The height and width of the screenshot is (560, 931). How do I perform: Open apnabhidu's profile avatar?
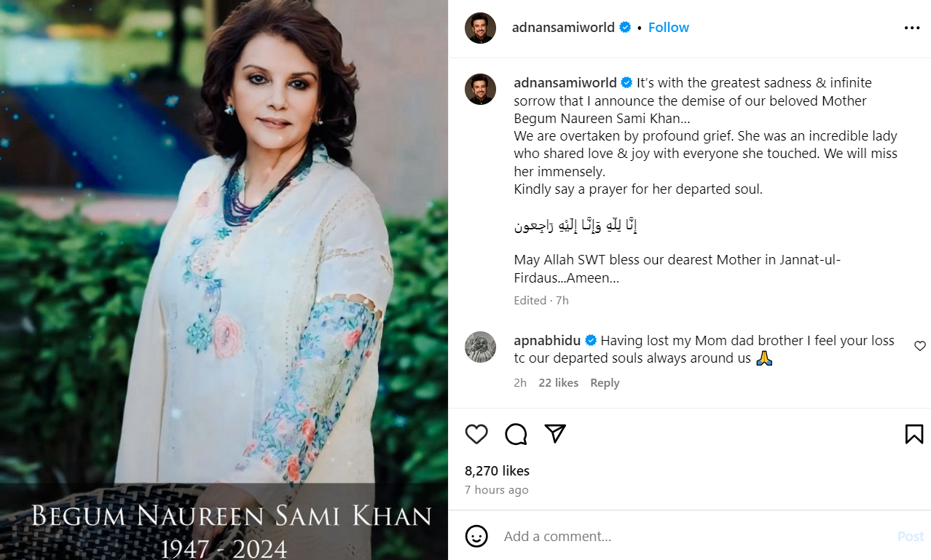481,347
